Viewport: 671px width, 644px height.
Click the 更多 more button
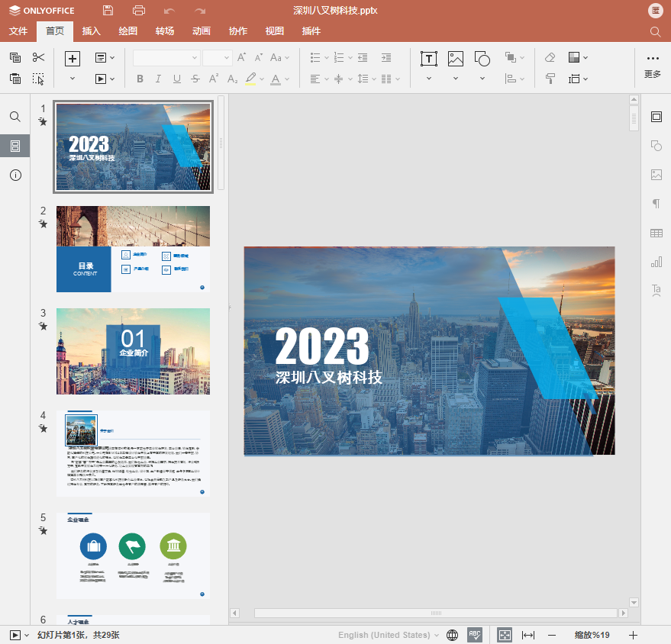653,66
